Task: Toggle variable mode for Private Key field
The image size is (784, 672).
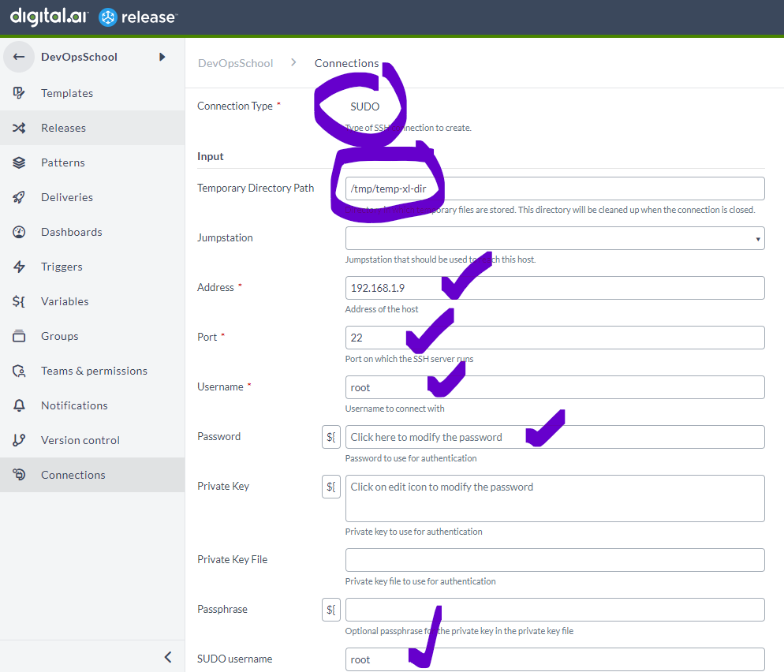Action: pyautogui.click(x=331, y=487)
